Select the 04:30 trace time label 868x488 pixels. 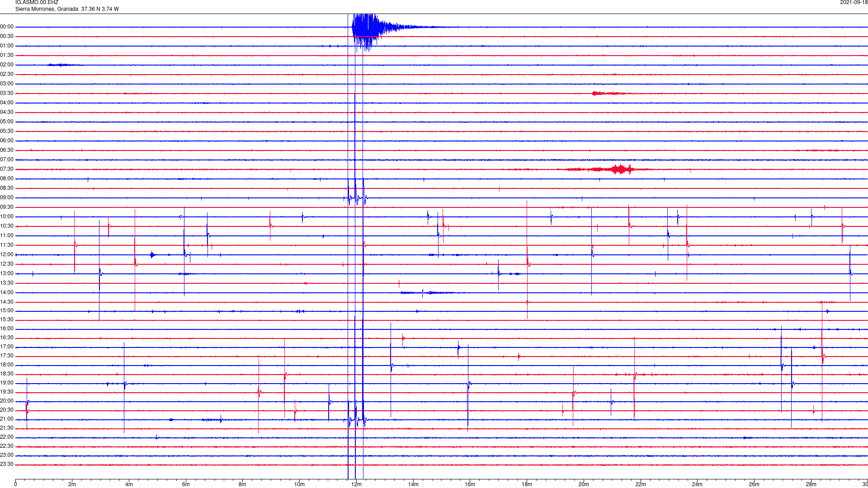(x=7, y=113)
